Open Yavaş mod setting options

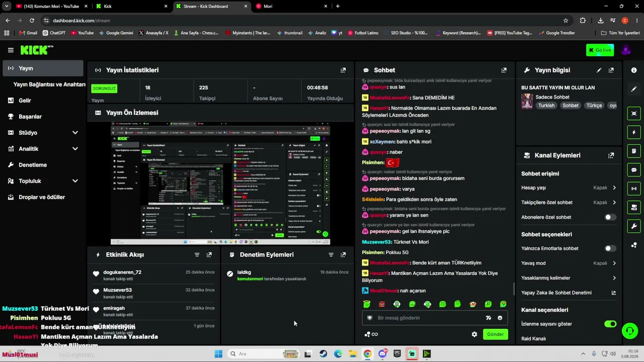[x=569, y=263]
